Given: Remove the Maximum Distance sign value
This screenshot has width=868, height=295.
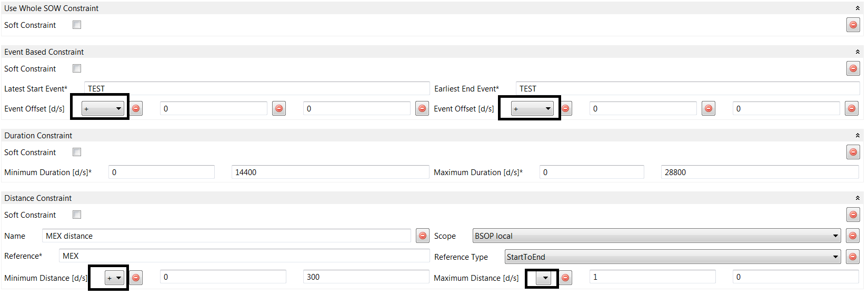Looking at the screenshot, I should coord(565,277).
